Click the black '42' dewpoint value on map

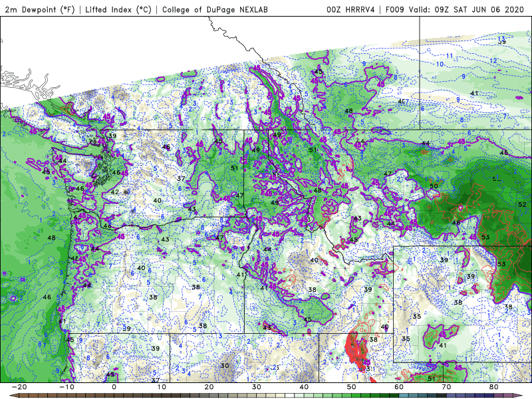click(x=115, y=192)
